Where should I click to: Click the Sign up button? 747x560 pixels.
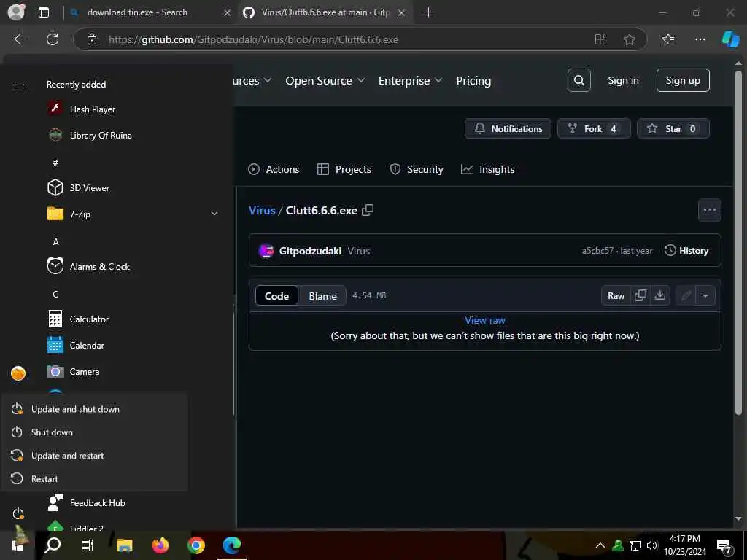(x=683, y=80)
